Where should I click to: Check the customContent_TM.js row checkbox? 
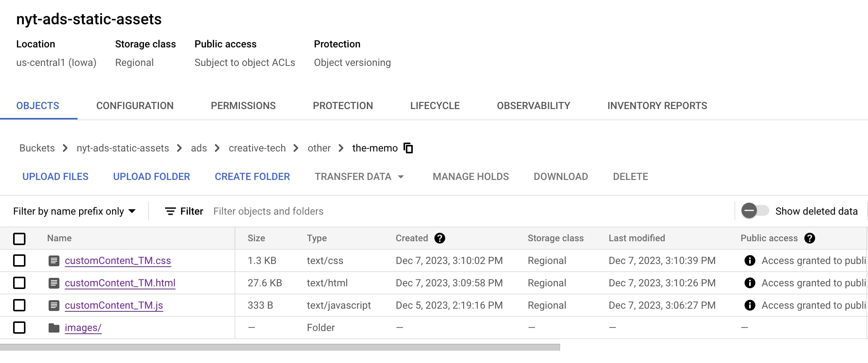[x=19, y=305]
